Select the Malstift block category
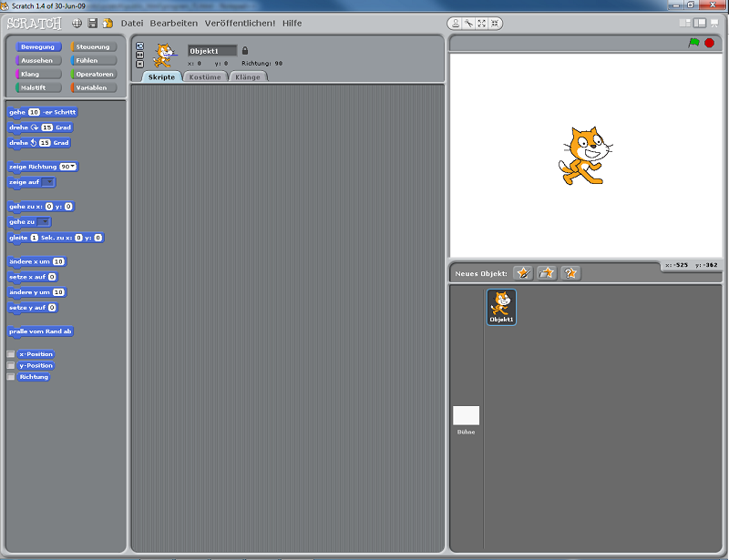 point(38,87)
